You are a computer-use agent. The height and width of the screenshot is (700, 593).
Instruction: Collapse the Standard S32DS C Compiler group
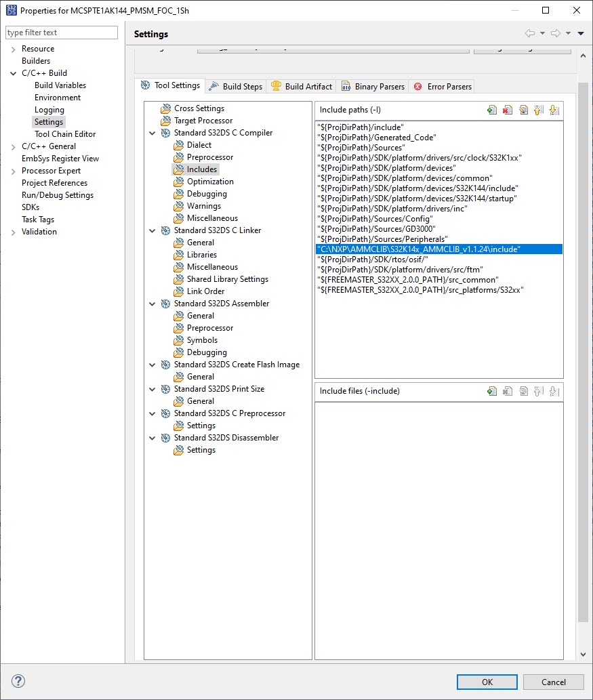click(x=152, y=133)
